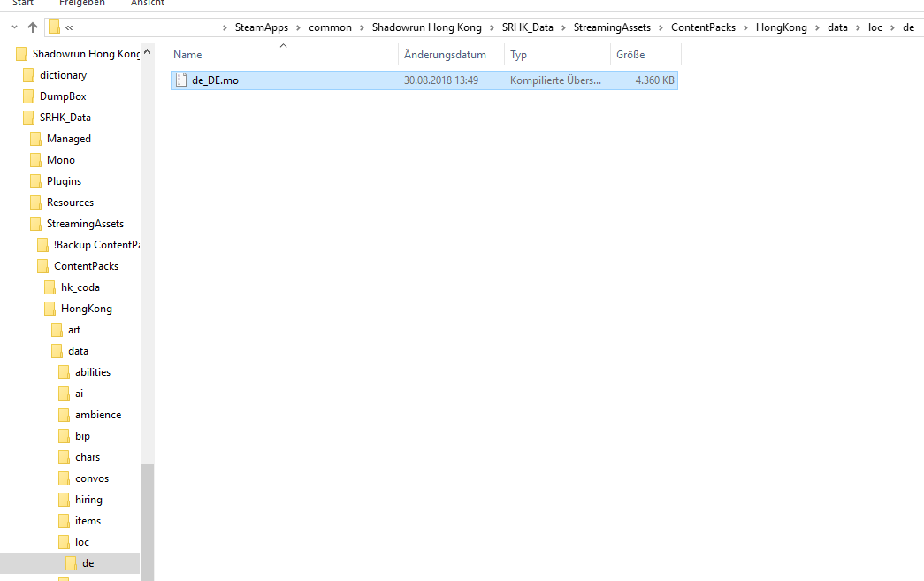924x581 pixels.
Task: Navigate to SRHK_Data breadcrumb
Action: (527, 27)
